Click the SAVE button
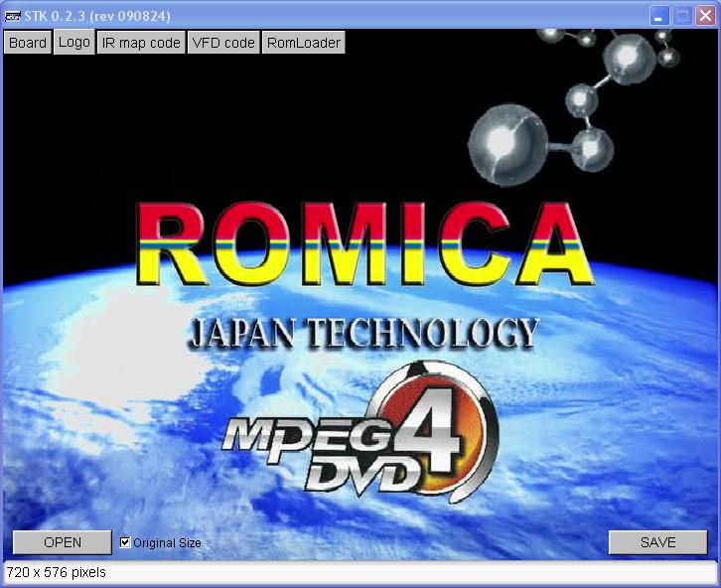Screen dimensions: 721x588 pyautogui.click(x=658, y=542)
